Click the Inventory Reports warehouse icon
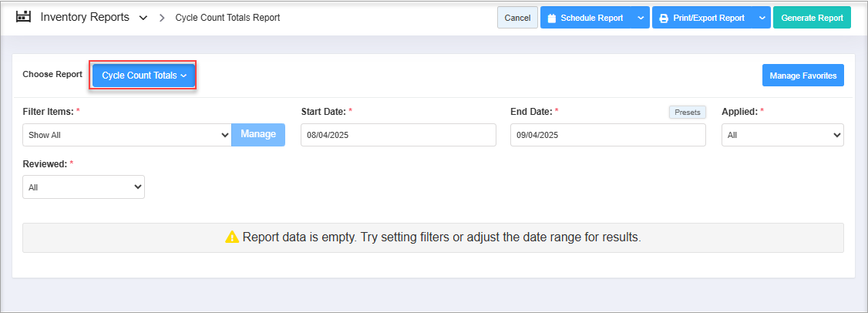 [23, 17]
